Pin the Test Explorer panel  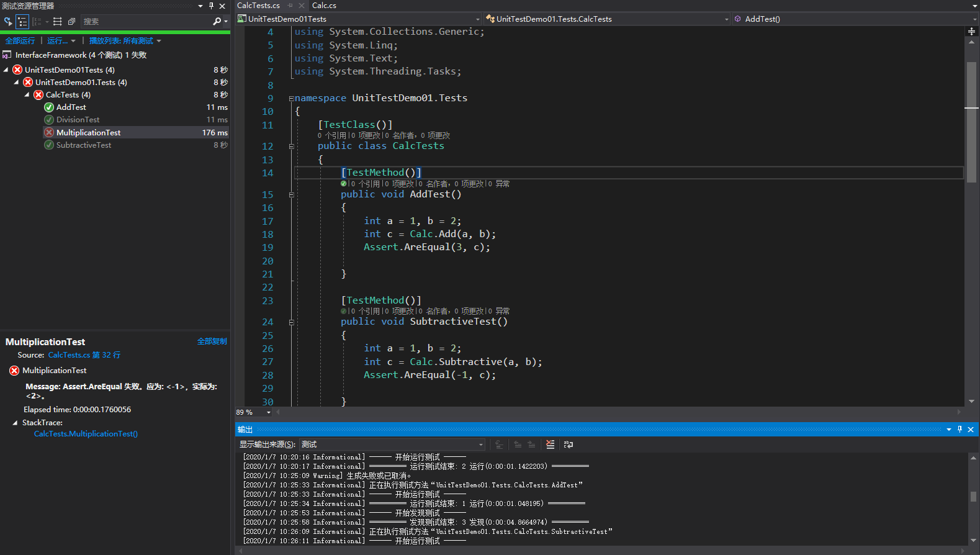click(211, 6)
